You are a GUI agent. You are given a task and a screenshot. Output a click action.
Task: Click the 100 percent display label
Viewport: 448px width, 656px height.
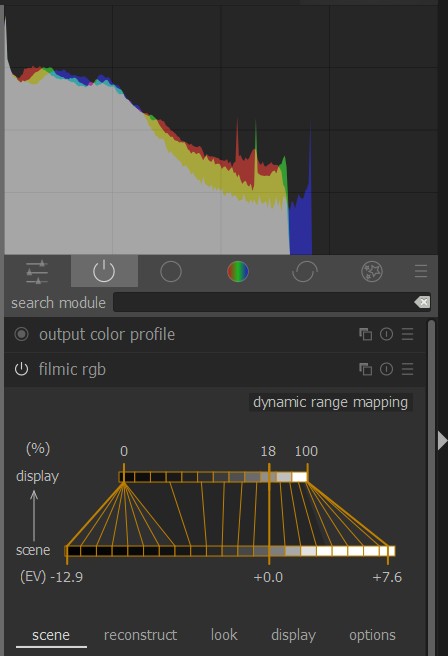point(306,451)
